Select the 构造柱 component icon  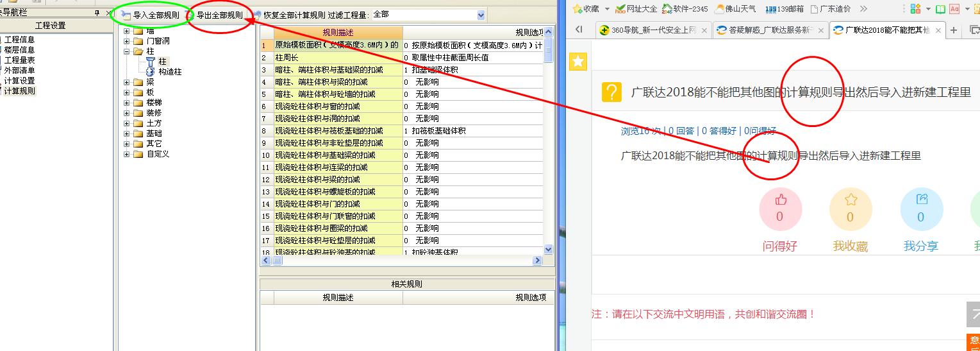[x=151, y=72]
